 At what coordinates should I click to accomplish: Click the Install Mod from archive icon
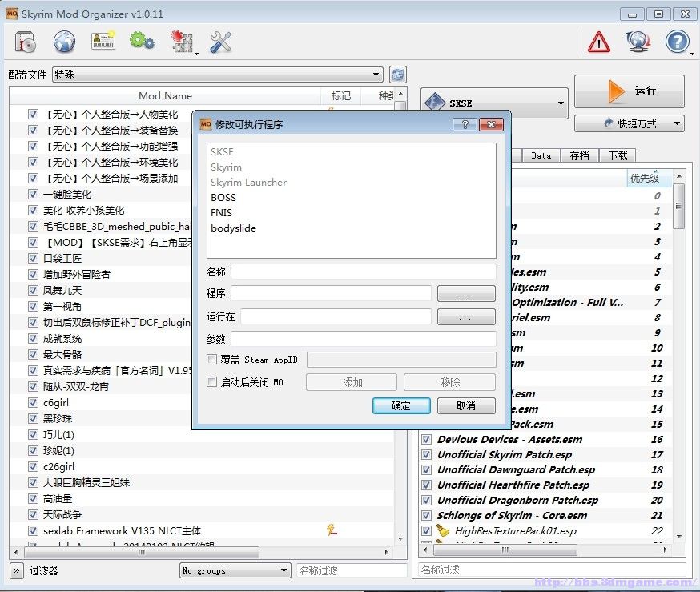tap(25, 42)
